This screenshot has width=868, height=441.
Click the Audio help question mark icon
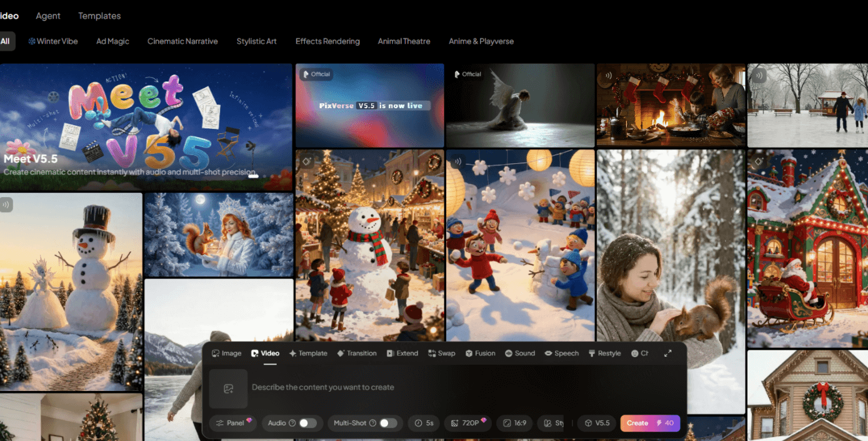pyautogui.click(x=292, y=423)
